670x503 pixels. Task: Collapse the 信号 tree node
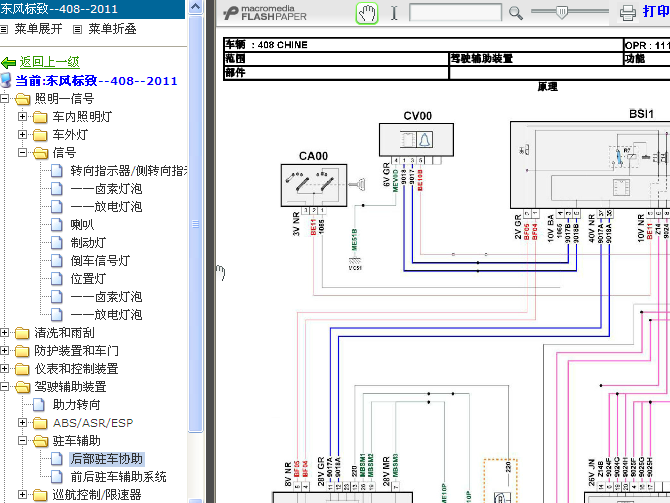click(x=22, y=153)
